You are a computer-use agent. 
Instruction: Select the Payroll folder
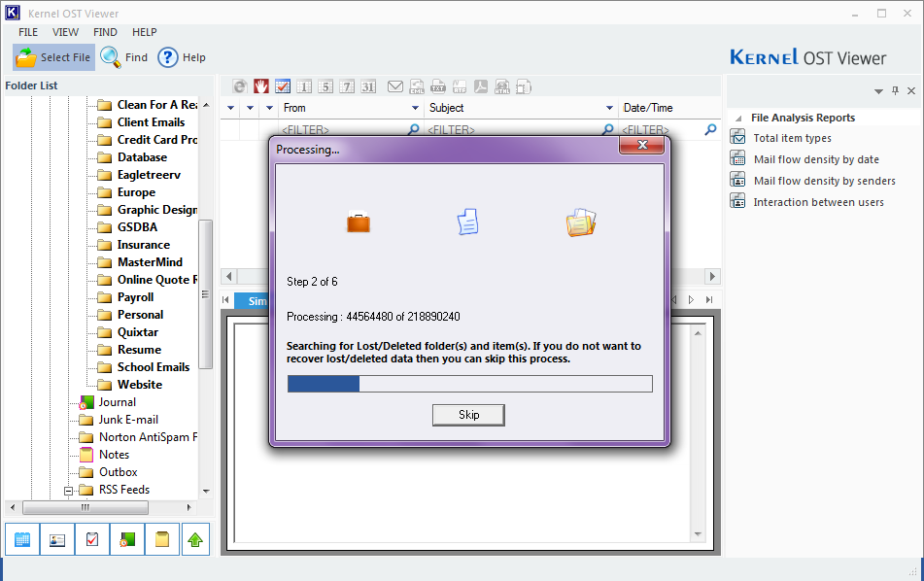pos(135,297)
